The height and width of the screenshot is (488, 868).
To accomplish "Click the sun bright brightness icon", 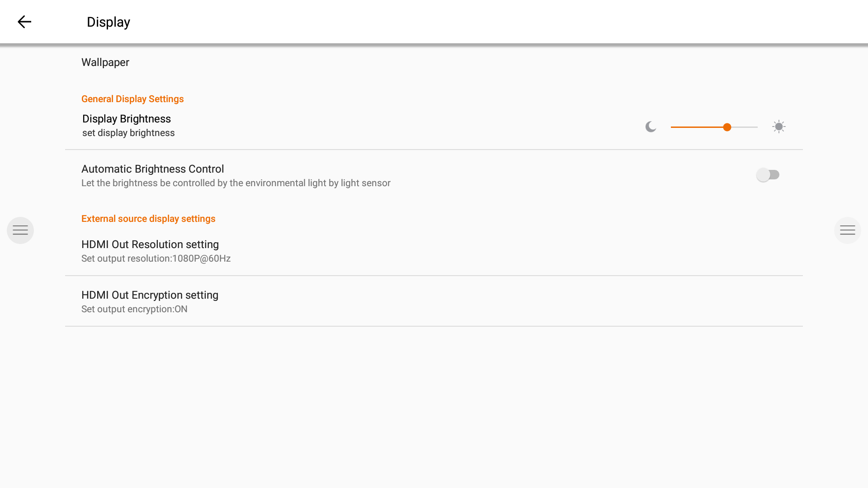I will pos(778,127).
